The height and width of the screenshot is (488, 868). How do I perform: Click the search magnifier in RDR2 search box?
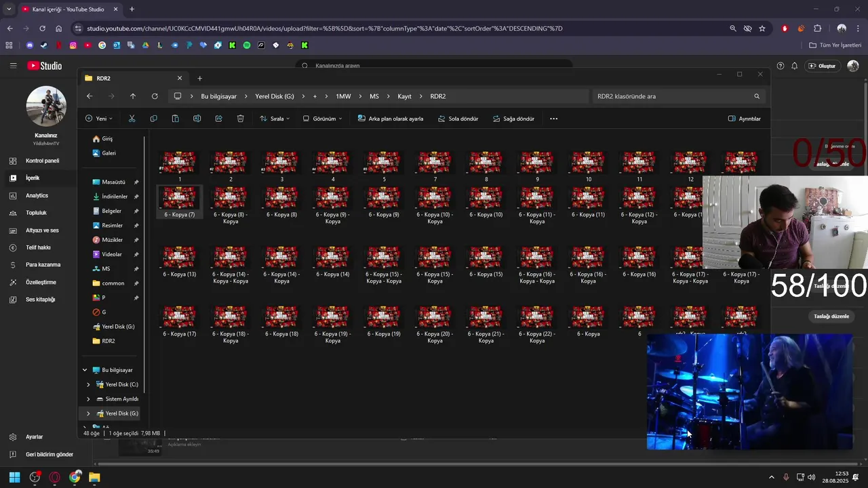pos(757,96)
